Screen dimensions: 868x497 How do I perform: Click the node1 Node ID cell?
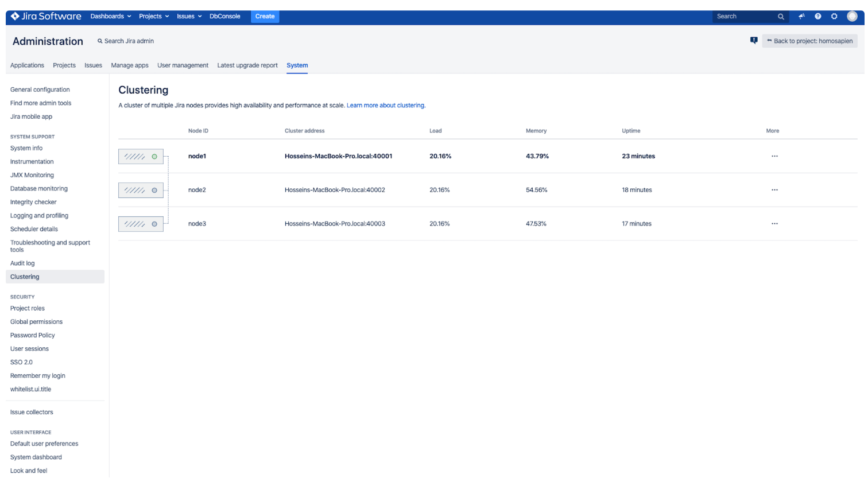click(x=197, y=156)
